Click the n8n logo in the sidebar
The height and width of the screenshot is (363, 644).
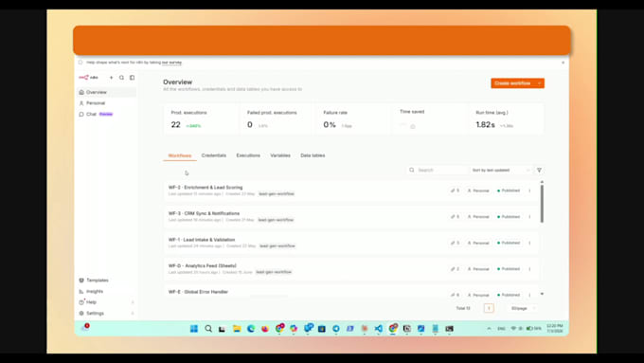pyautogui.click(x=88, y=78)
